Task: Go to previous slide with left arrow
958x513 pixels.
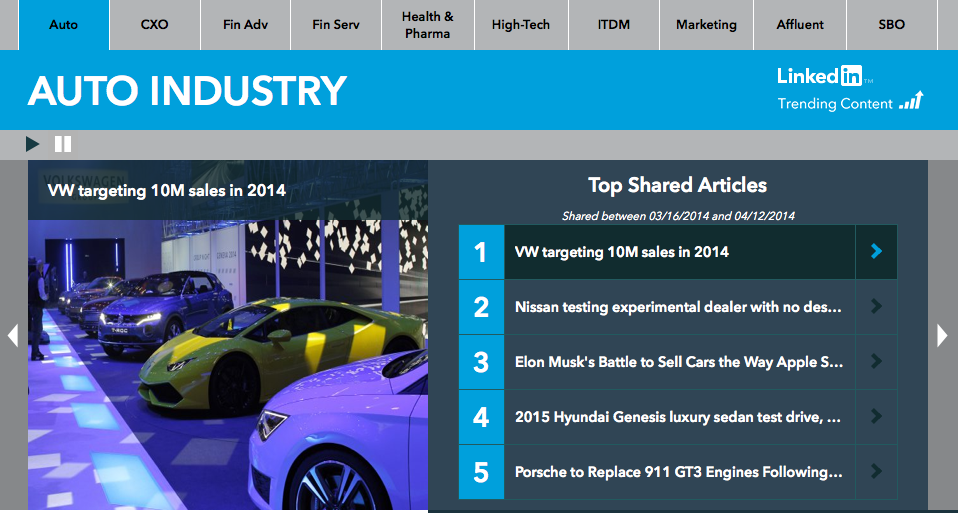Action: (x=12, y=335)
